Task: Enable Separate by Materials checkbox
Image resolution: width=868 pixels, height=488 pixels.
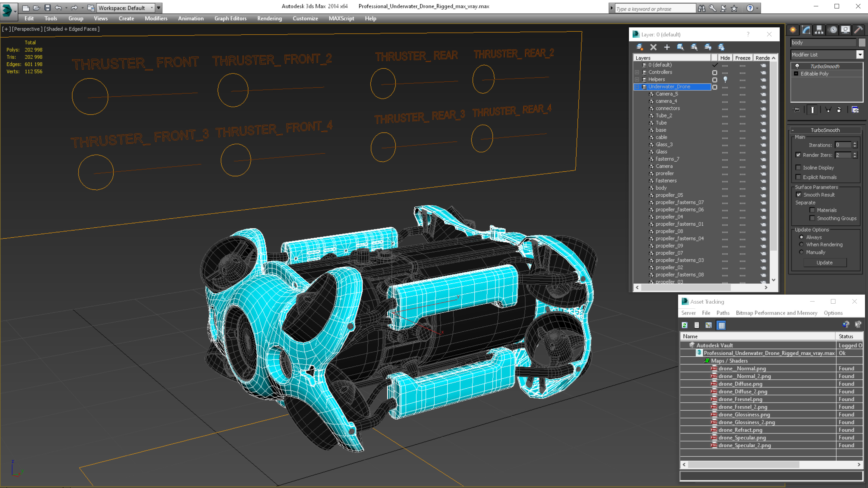Action: 813,210
